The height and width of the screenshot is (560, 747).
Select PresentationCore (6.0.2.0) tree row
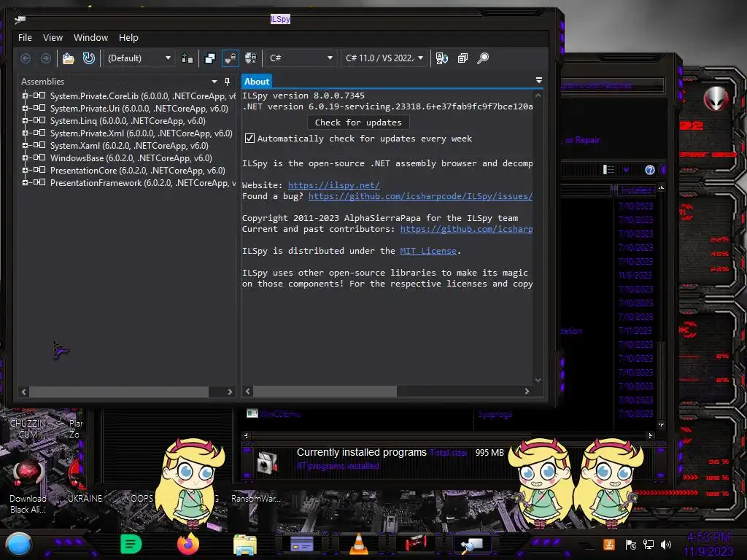138,171
